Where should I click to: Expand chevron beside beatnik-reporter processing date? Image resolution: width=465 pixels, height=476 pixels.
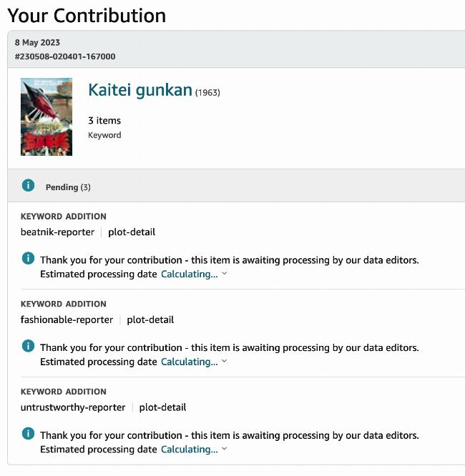click(x=225, y=274)
